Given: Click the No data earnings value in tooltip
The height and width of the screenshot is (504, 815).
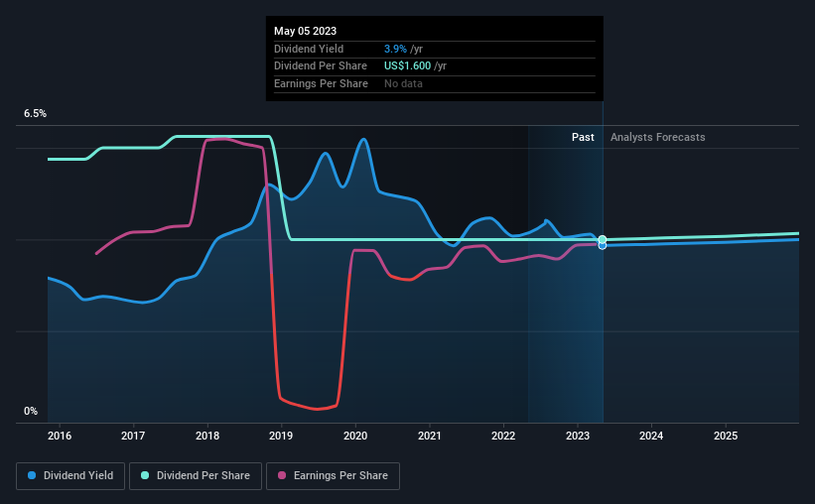Looking at the screenshot, I should [403, 83].
